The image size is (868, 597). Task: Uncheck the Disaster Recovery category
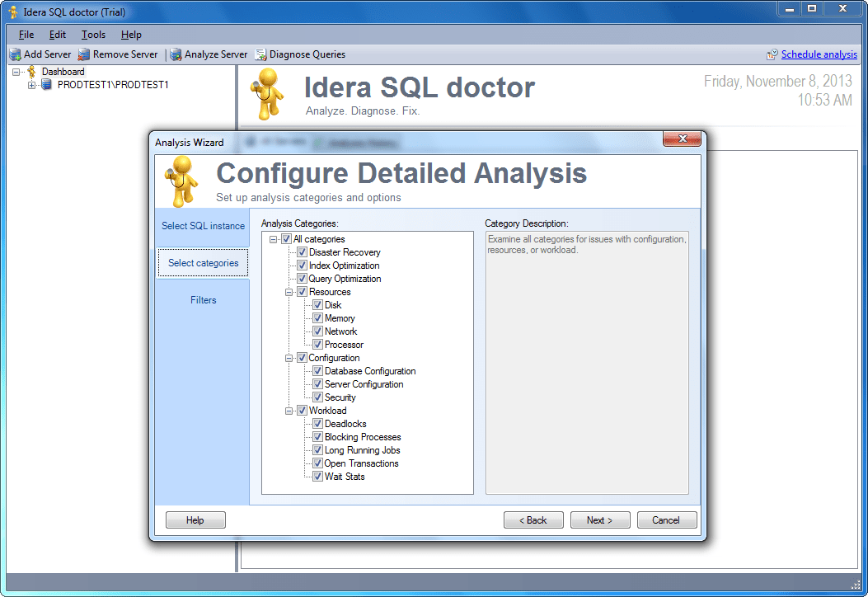coord(302,251)
